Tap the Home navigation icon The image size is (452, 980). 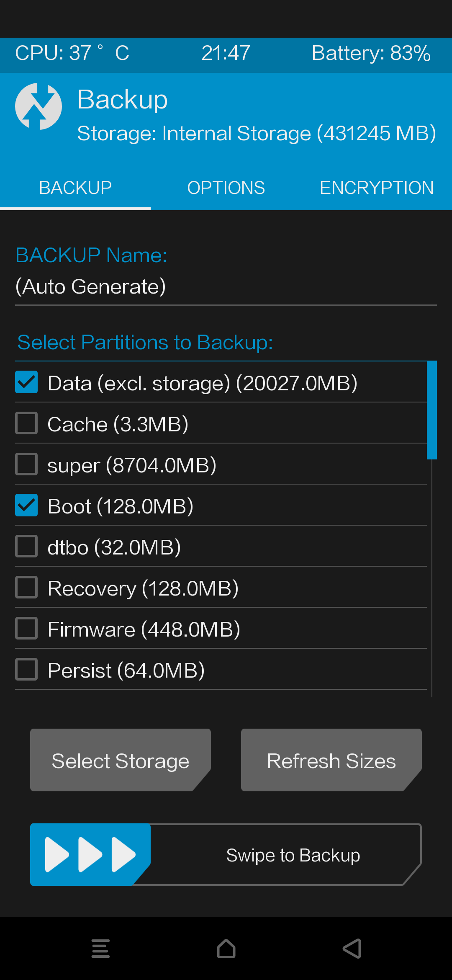click(226, 949)
